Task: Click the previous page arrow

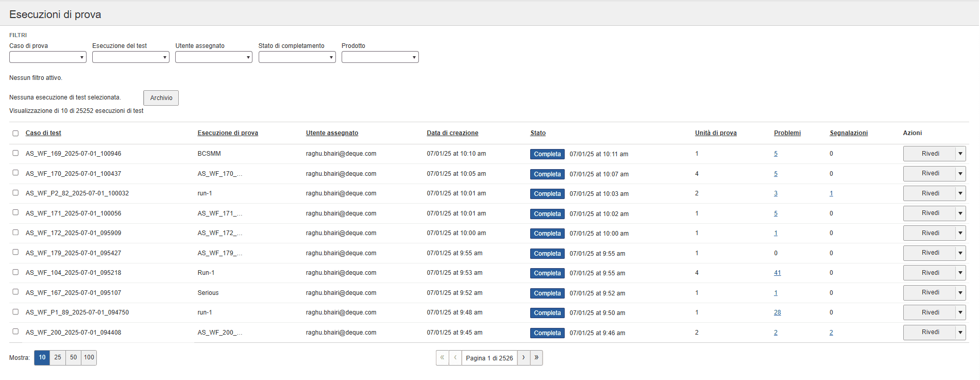Action: (455, 358)
